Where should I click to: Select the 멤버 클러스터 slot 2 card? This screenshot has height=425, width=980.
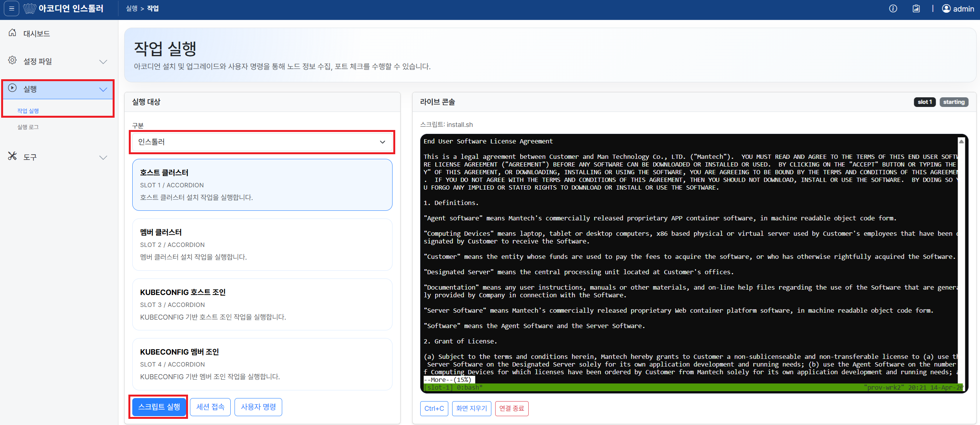pyautogui.click(x=262, y=245)
